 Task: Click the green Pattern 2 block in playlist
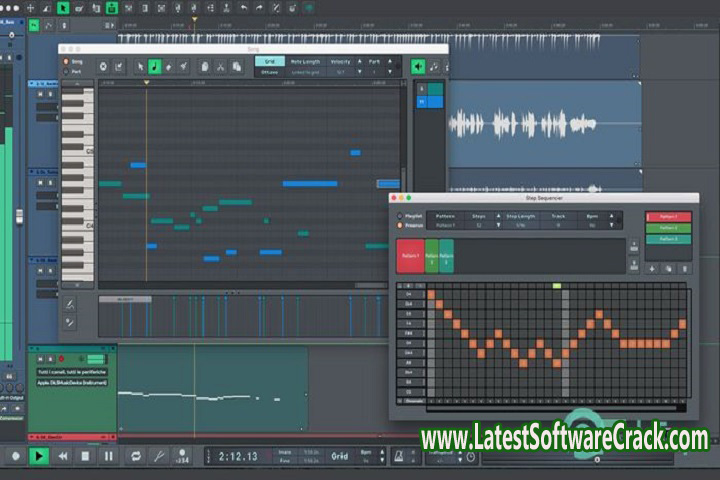point(432,255)
